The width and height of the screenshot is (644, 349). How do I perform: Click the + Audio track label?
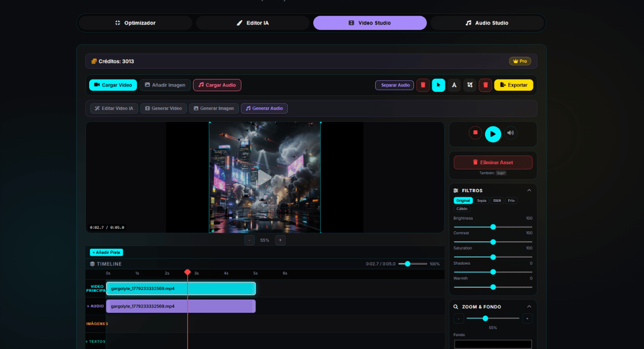point(96,306)
